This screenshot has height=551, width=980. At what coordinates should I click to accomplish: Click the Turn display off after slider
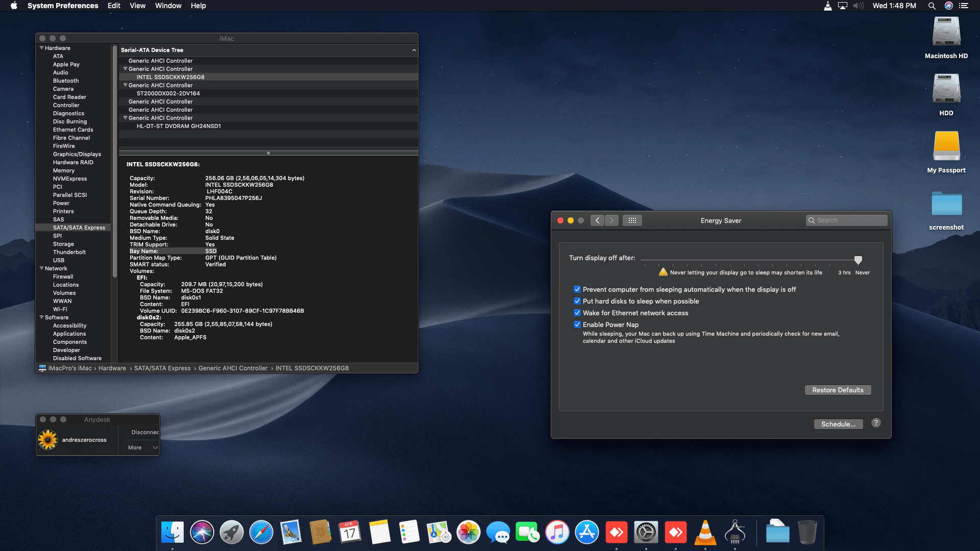click(858, 260)
